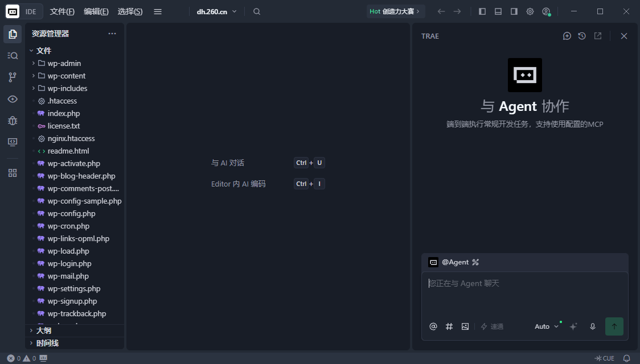This screenshot has width=640, height=364.
Task: Open wp-trackback.php file
Action: click(75, 314)
